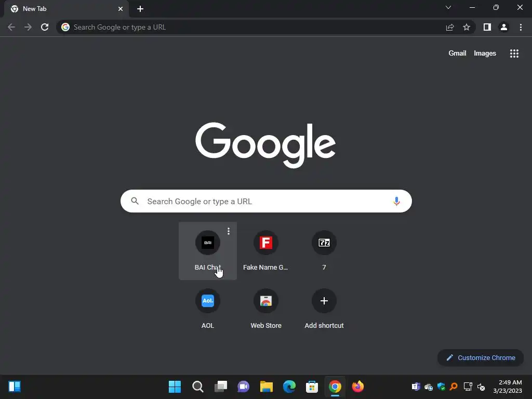Open Windows Security from the tray
This screenshot has width=532, height=399.
pos(441,387)
